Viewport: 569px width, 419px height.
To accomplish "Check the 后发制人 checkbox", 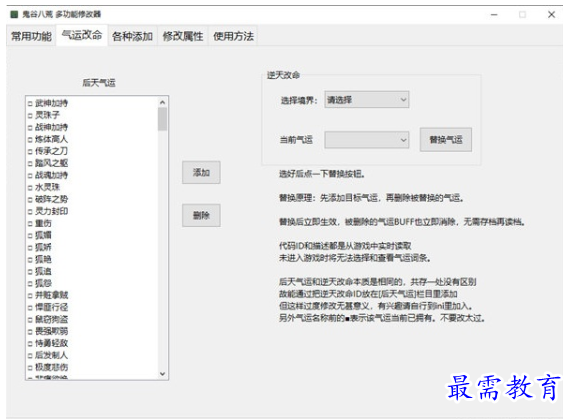I will click(x=30, y=356).
